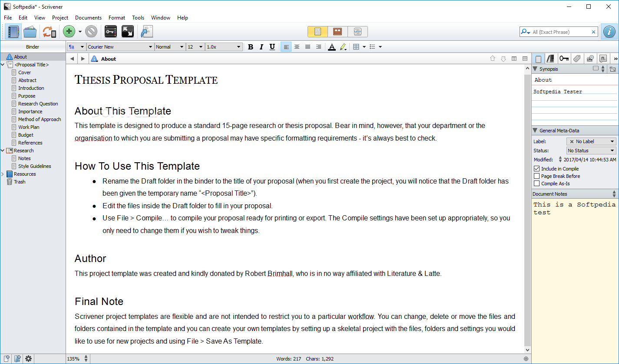Open the File menu

(x=8, y=18)
